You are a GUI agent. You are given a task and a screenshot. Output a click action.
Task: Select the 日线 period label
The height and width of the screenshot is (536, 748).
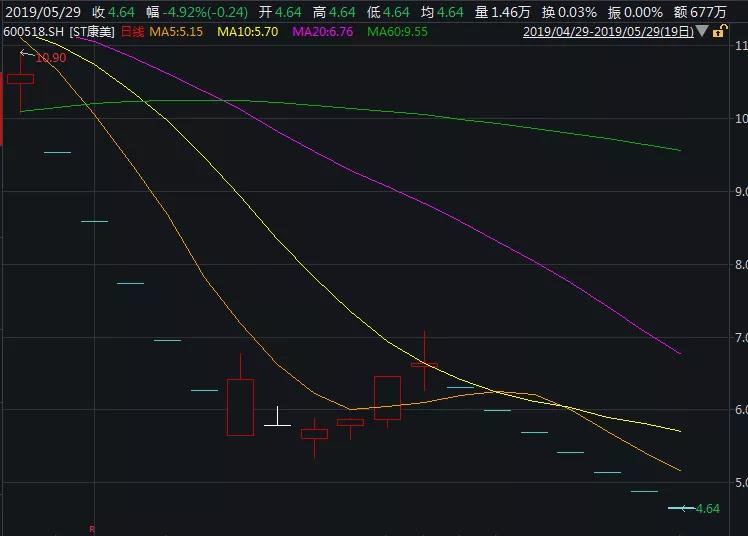pyautogui.click(x=132, y=32)
